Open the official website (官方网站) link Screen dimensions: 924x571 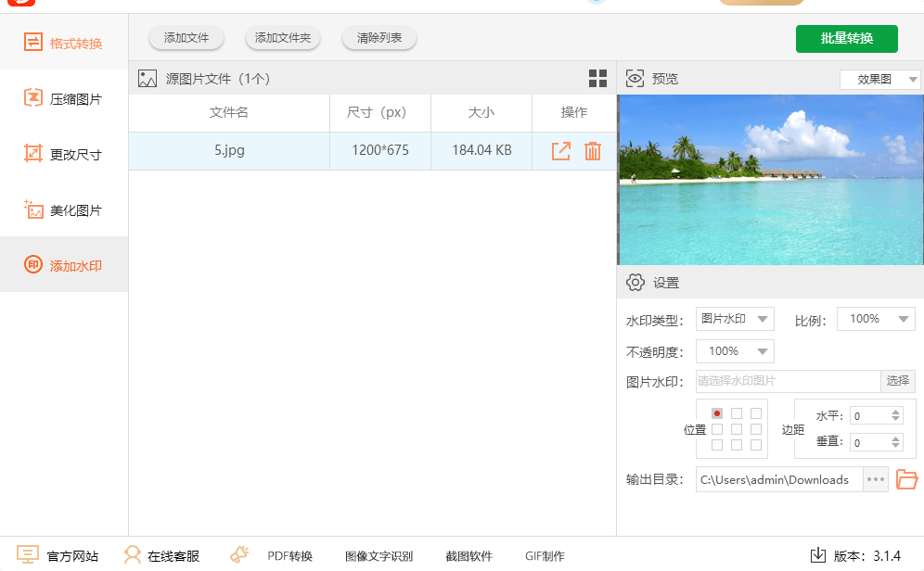click(58, 555)
